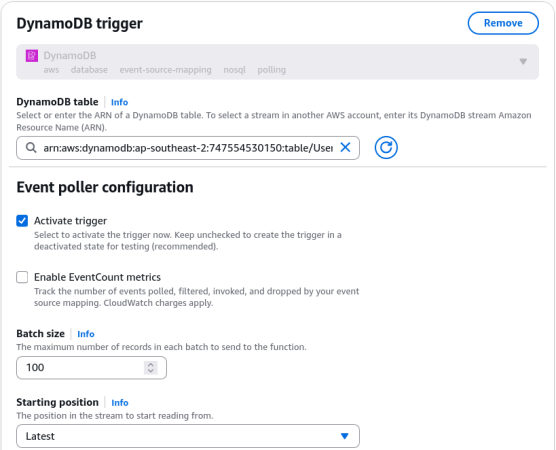This screenshot has height=450, width=556.
Task: Remove the DynamoDB trigger
Action: coord(503,23)
